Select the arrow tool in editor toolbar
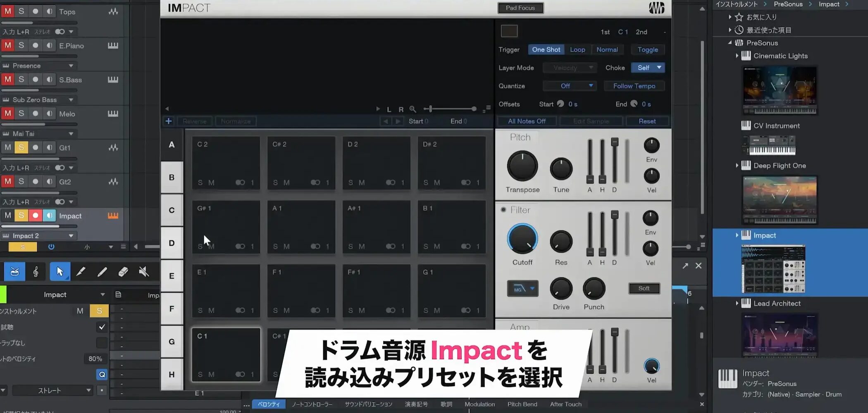This screenshot has height=413, width=868. point(60,272)
